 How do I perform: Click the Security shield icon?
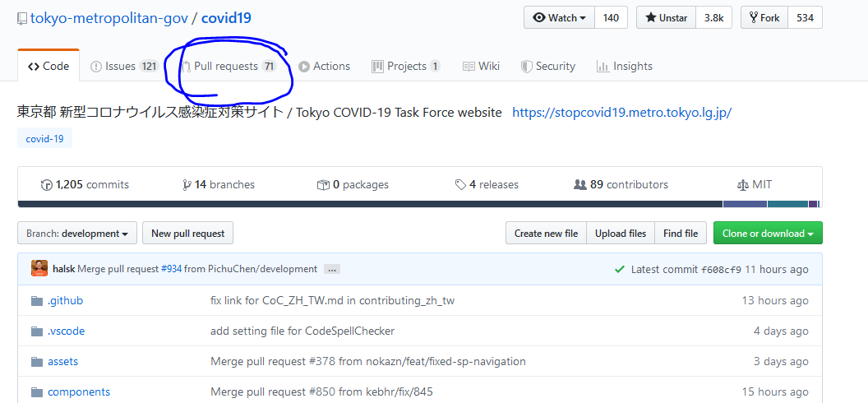click(526, 67)
